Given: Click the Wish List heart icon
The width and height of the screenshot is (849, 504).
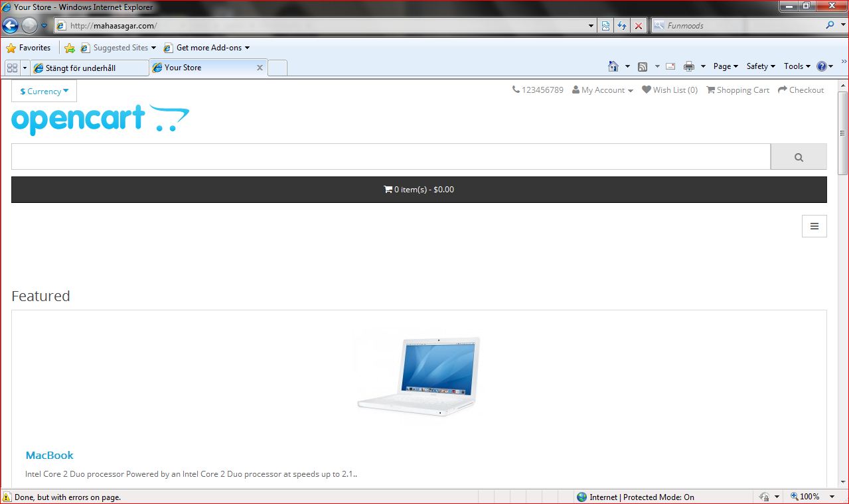Looking at the screenshot, I should (647, 90).
